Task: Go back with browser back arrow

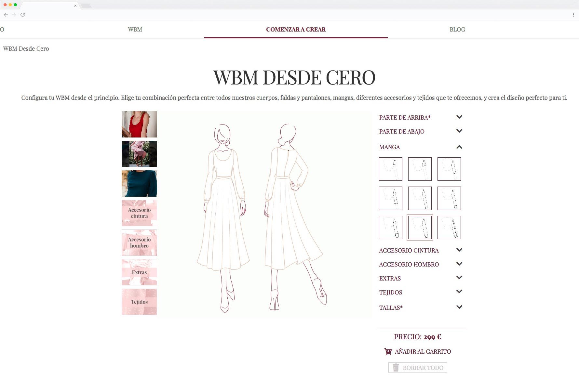Action: click(6, 15)
